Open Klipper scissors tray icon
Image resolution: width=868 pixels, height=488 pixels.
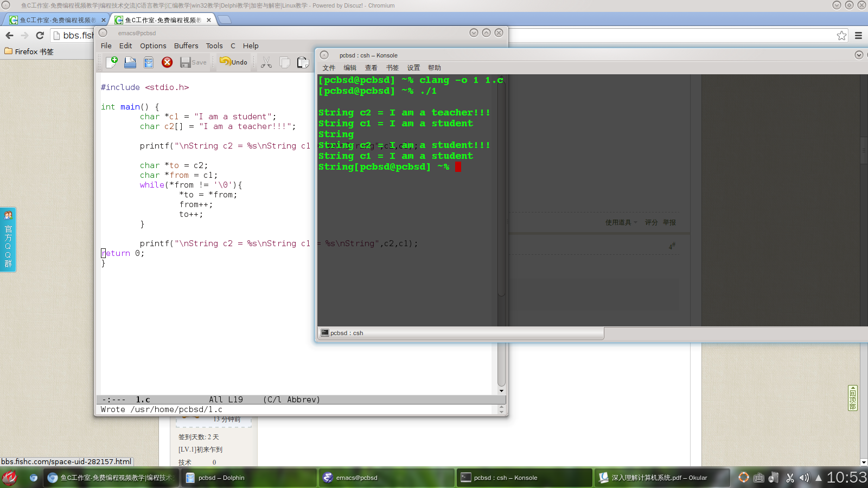click(x=790, y=478)
